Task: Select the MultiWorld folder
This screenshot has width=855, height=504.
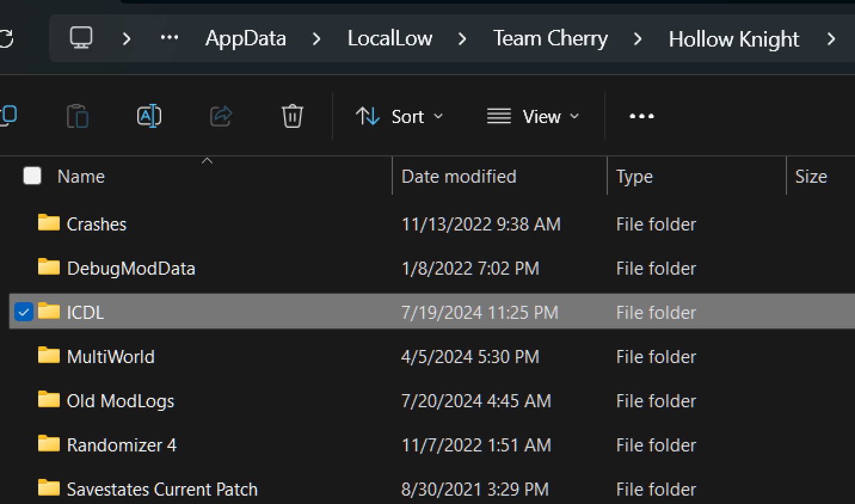Action: point(110,357)
